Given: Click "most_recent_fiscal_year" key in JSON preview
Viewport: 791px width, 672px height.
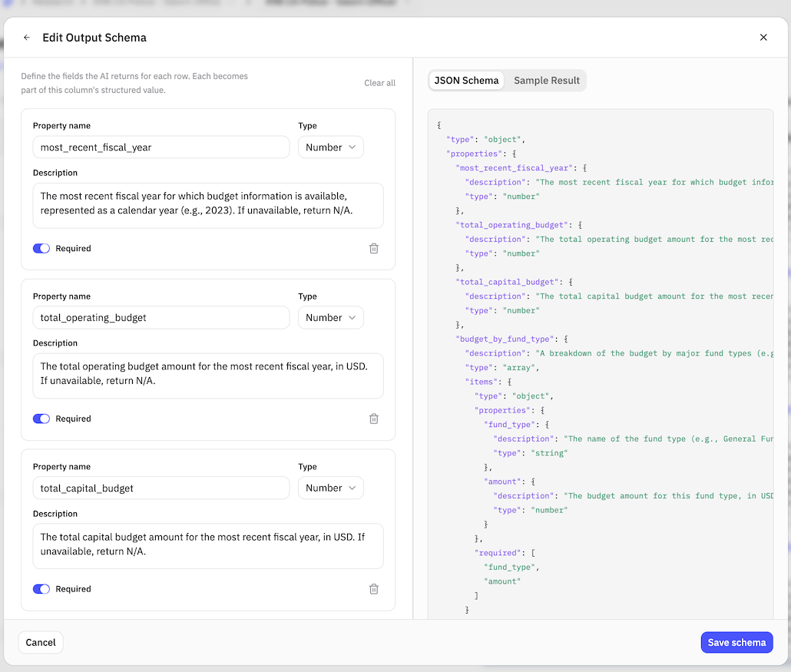Looking at the screenshot, I should coord(514,168).
